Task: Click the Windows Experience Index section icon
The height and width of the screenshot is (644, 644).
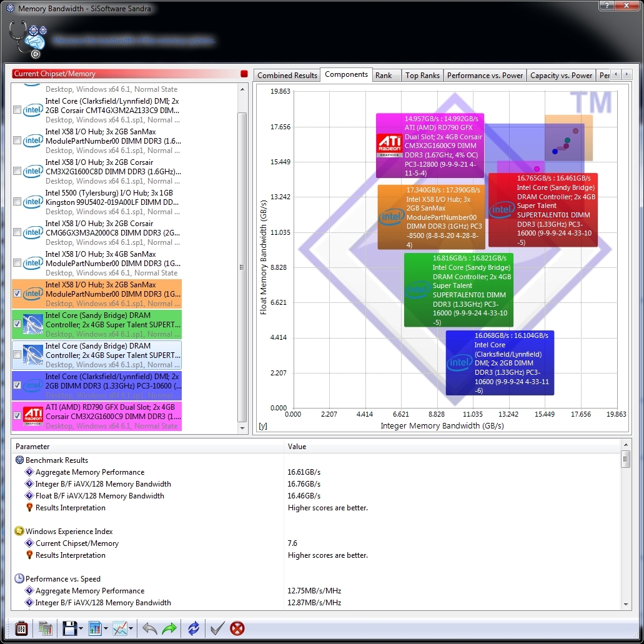Action: pyautogui.click(x=19, y=531)
